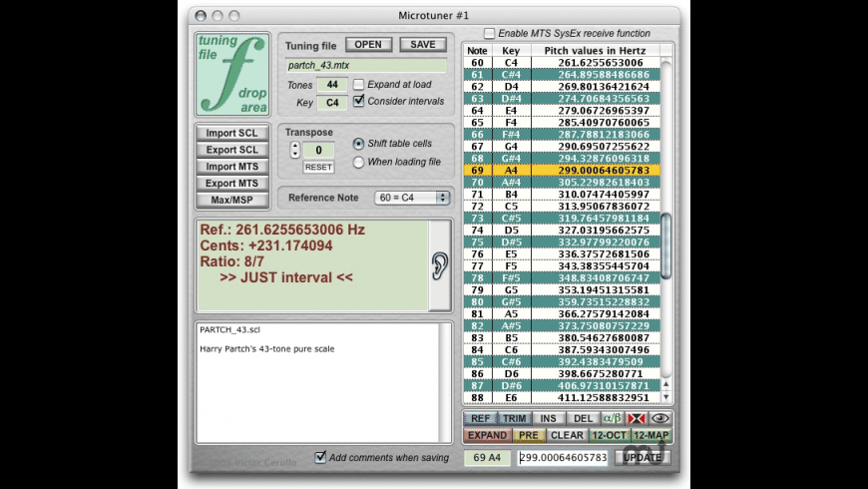This screenshot has width=868, height=489.
Task: Click the ear listen icon
Action: pyautogui.click(x=440, y=265)
